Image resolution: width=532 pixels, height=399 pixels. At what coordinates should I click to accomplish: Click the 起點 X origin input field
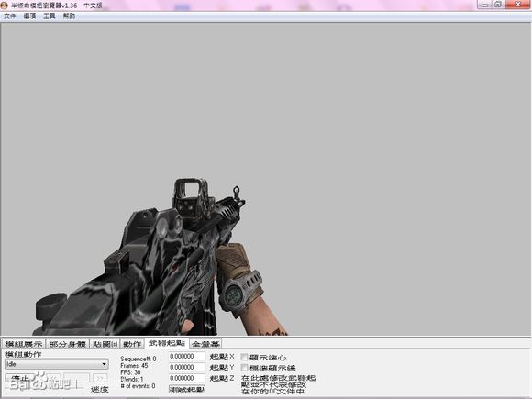187,356
